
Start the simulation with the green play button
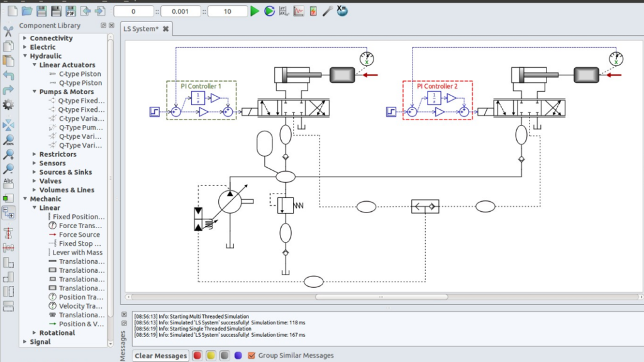tap(255, 11)
